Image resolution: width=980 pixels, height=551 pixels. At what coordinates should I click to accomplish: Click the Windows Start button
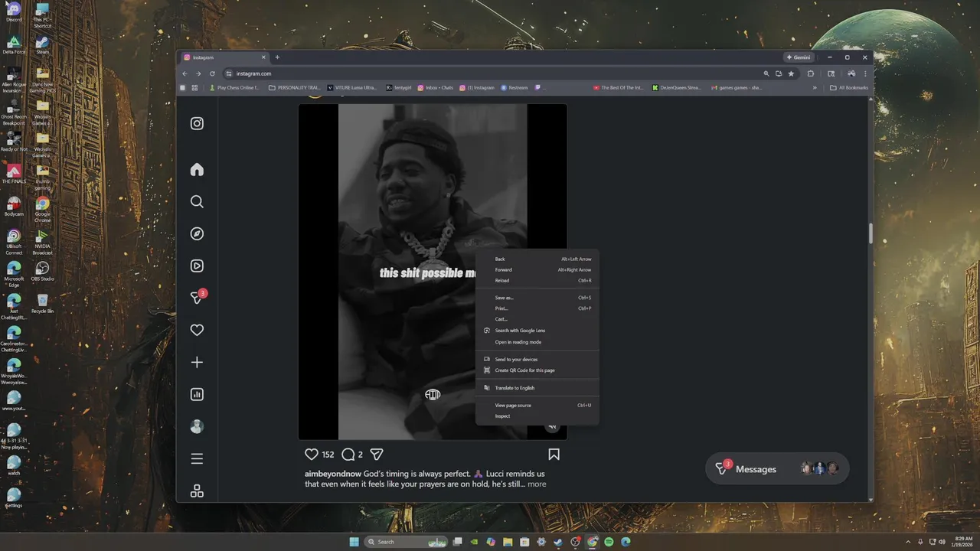point(354,542)
